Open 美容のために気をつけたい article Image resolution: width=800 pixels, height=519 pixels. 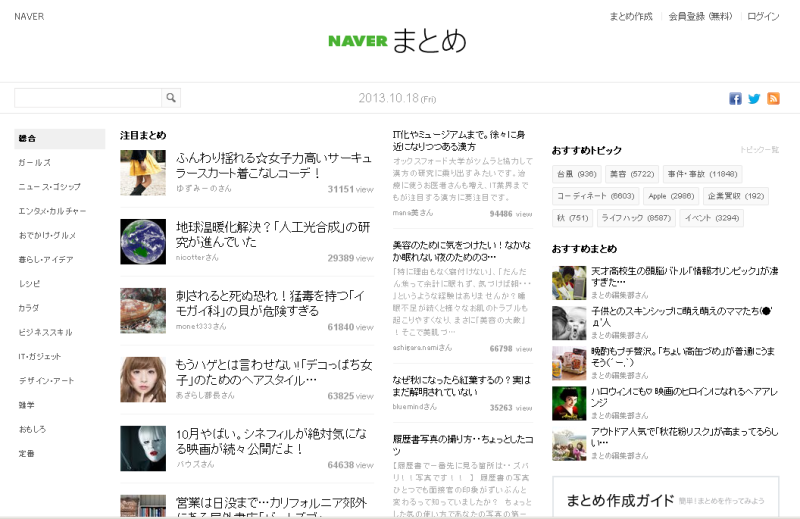[462, 251]
